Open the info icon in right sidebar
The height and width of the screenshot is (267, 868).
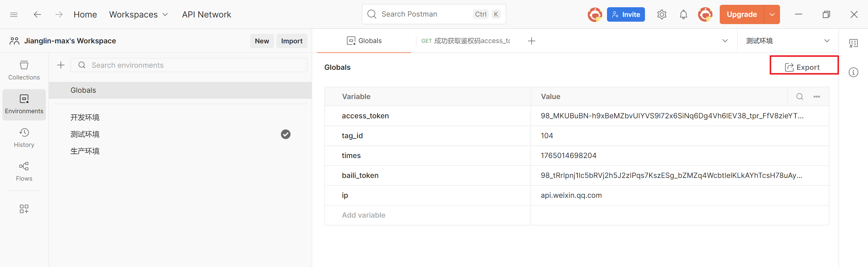tap(853, 72)
